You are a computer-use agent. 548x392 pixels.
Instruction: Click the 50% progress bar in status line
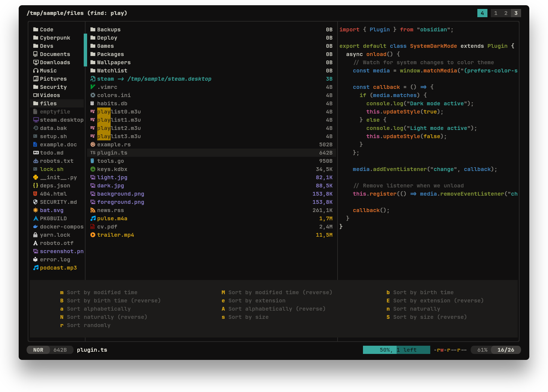(x=396, y=350)
